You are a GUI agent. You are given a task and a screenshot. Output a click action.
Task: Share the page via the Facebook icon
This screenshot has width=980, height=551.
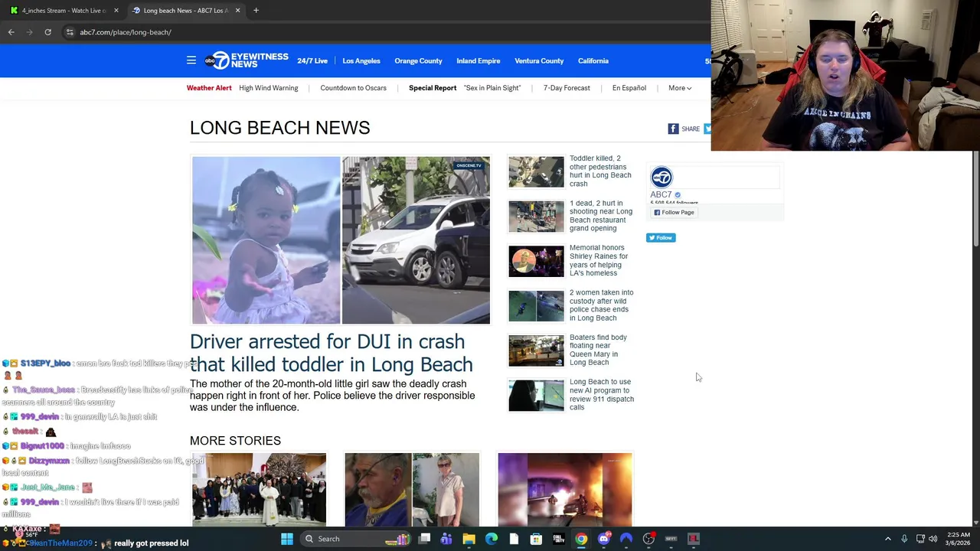pos(673,129)
